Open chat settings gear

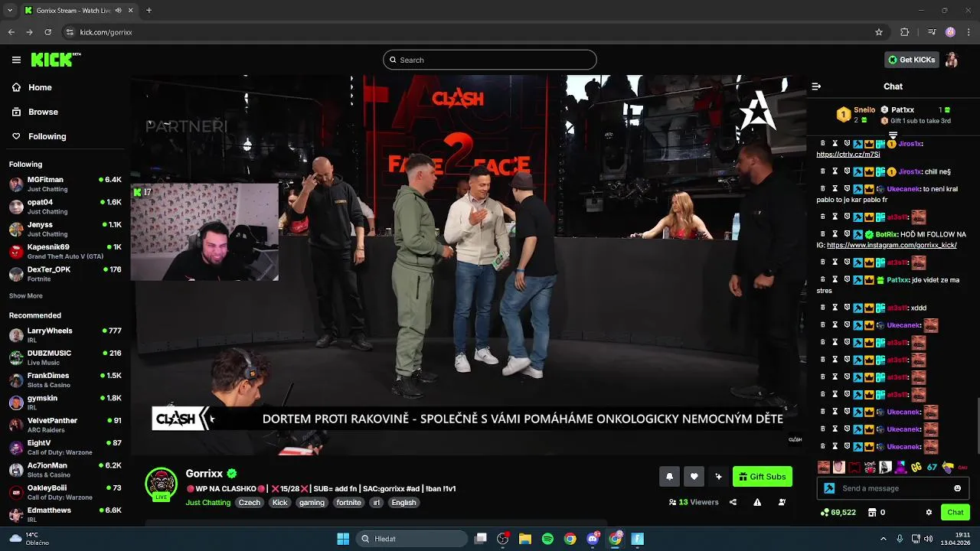pos(929,512)
